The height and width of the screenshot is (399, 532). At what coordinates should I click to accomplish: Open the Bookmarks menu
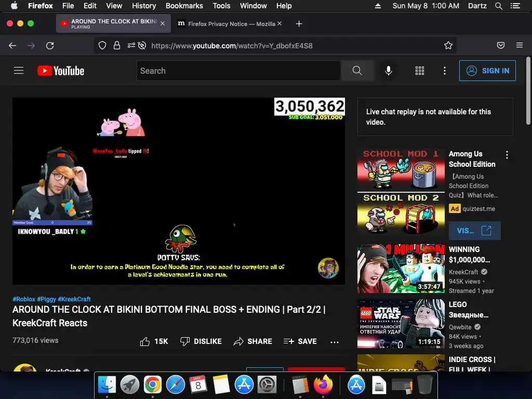click(184, 6)
